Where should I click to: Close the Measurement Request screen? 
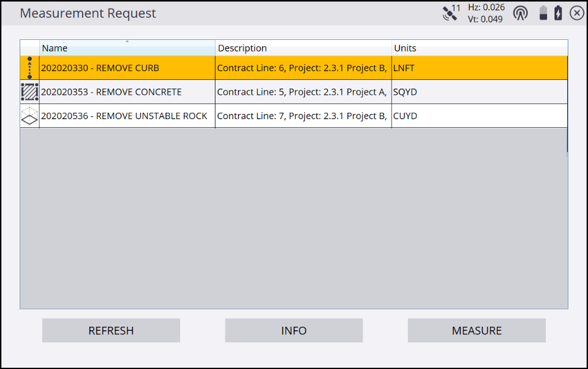pyautogui.click(x=576, y=13)
